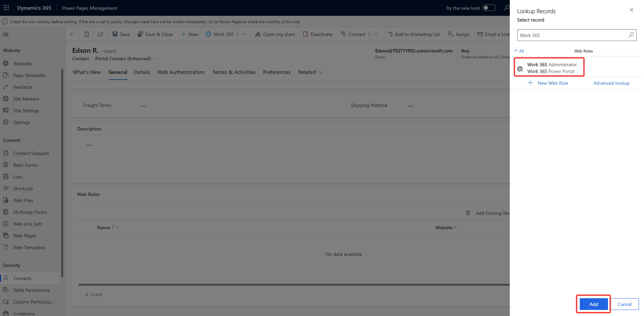
Task: Click Add Existing Web Role button
Action: (x=488, y=213)
